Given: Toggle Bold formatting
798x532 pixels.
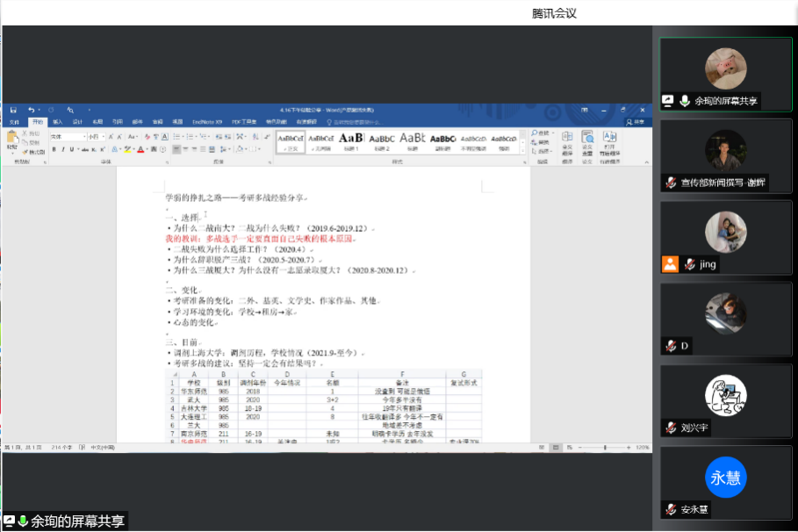Looking at the screenshot, I should point(54,149).
